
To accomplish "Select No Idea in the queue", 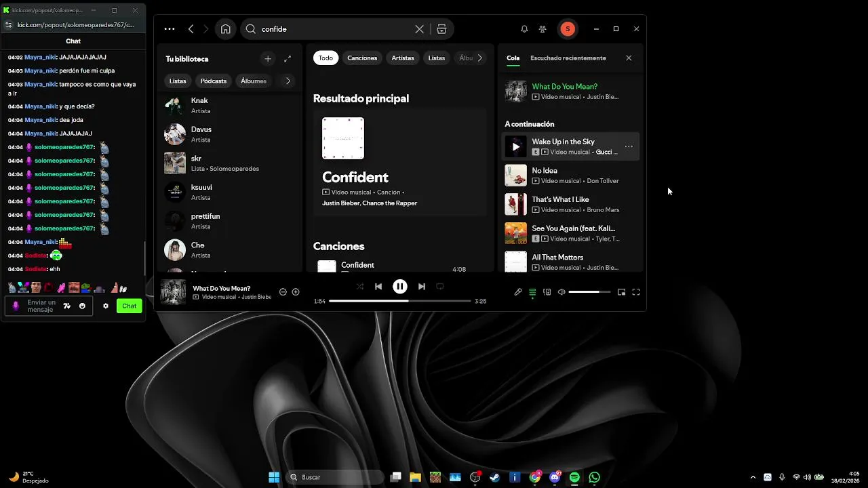I will (571, 176).
